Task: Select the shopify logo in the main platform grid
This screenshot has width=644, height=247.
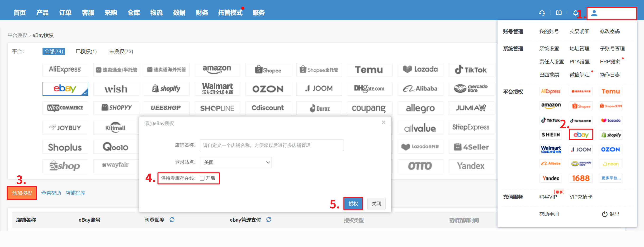Action: pyautogui.click(x=166, y=89)
